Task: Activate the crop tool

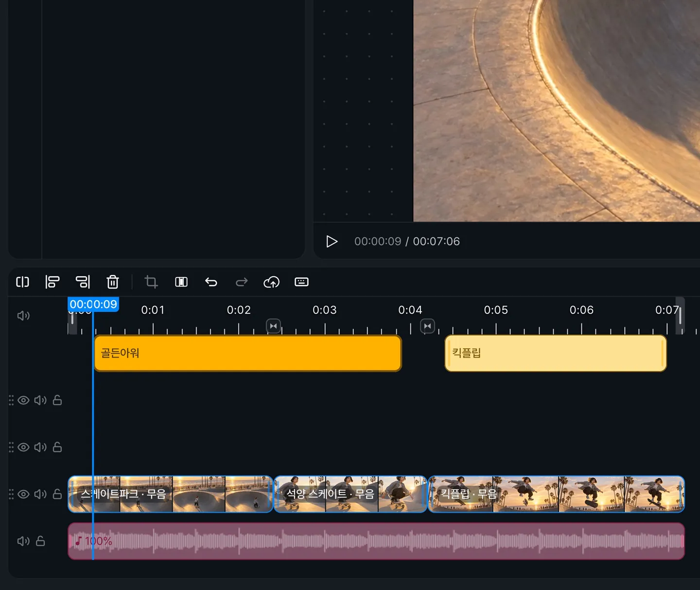Action: [x=151, y=282]
